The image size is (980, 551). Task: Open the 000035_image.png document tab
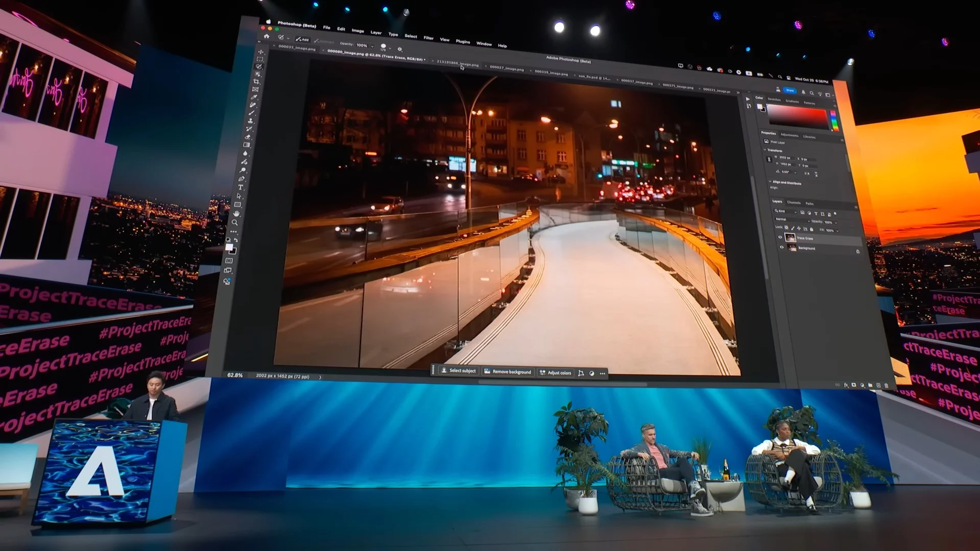297,47
